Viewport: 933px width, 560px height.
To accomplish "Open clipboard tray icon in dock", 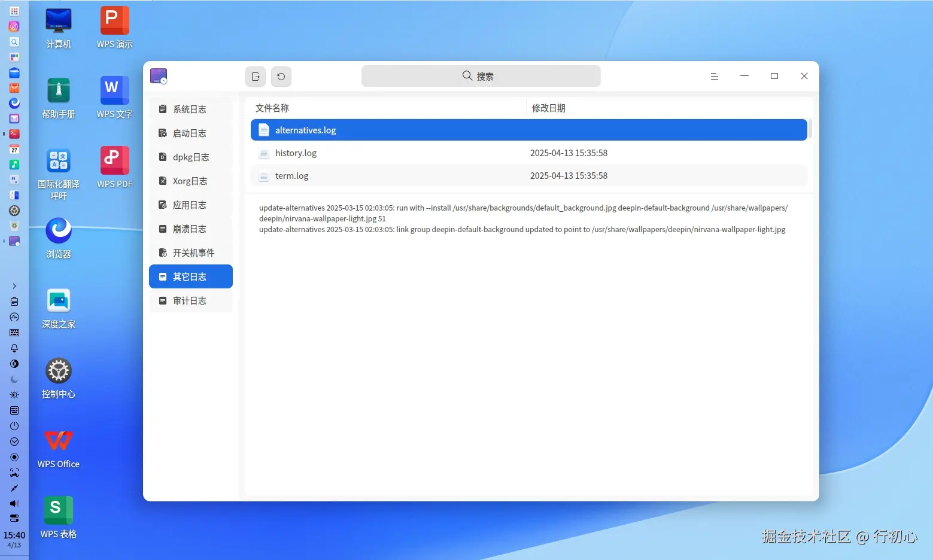I will [x=14, y=302].
